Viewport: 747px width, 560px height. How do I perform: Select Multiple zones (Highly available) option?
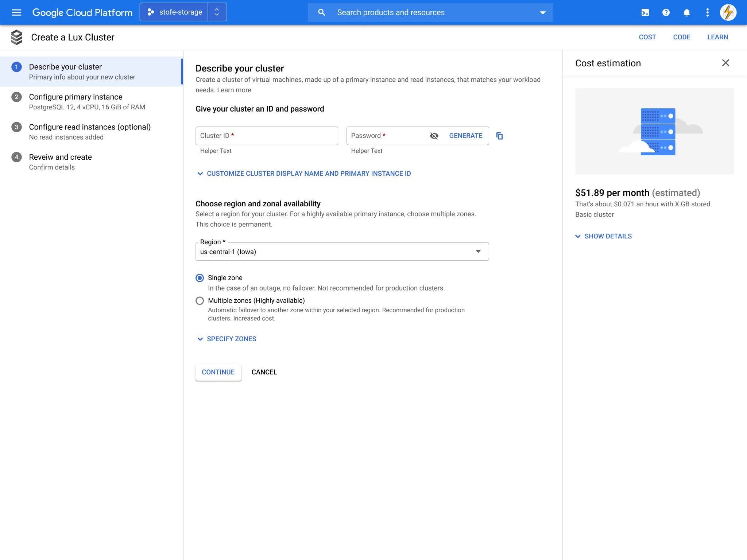click(200, 301)
